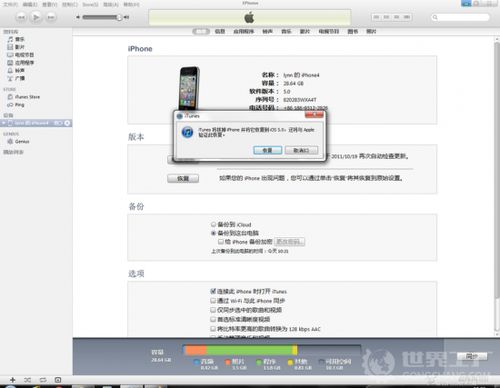Select the 音乐 Music tab

(286, 31)
